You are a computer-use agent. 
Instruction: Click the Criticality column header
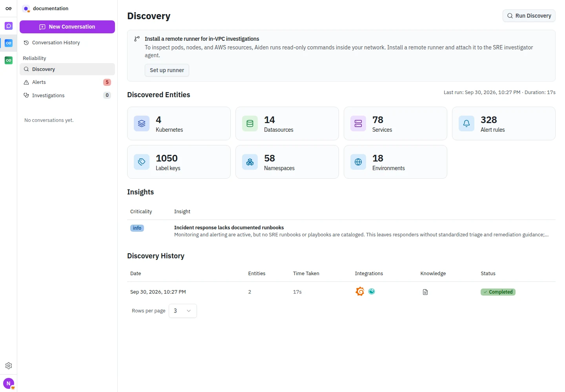[141, 212]
